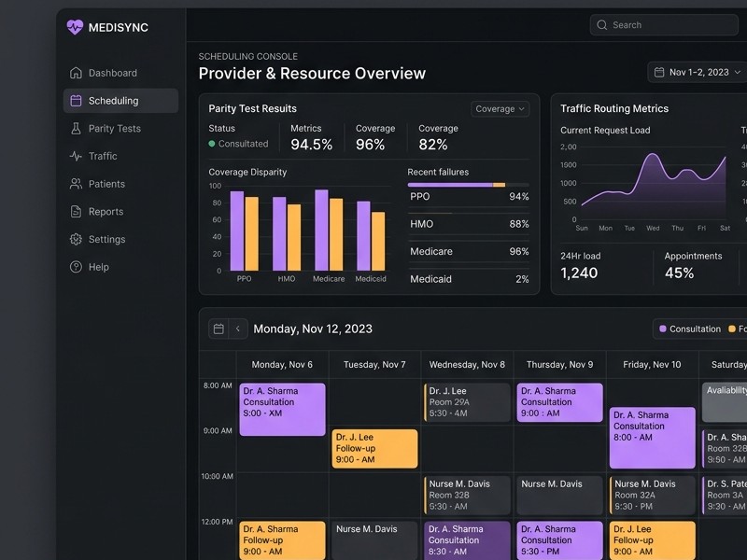
Task: Open Settings from sidebar
Action: (121, 239)
